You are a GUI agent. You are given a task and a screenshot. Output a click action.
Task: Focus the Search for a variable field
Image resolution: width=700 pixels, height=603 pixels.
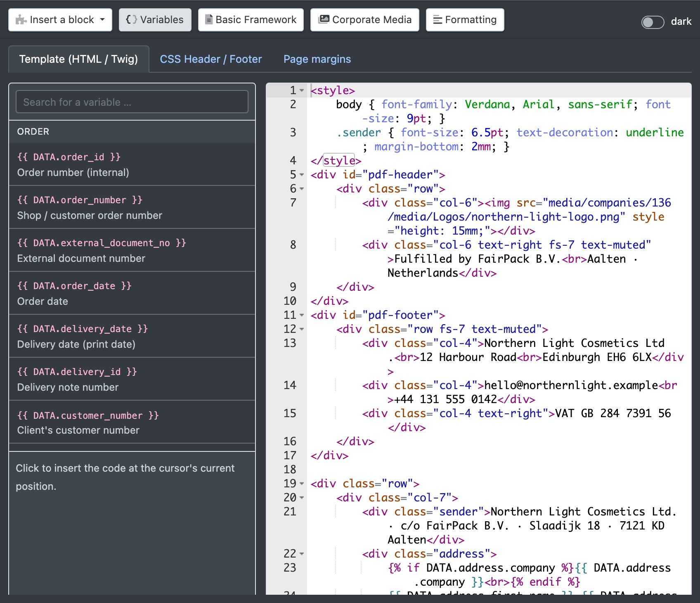coord(132,102)
